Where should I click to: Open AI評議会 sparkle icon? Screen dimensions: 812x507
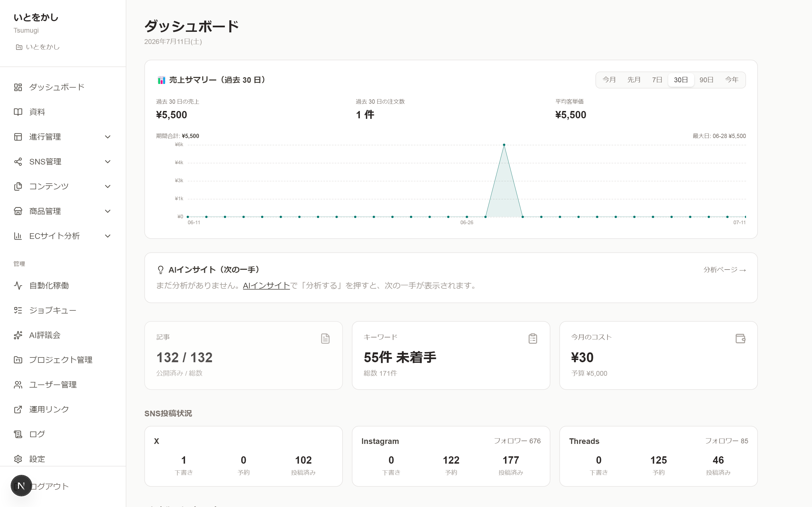click(x=18, y=335)
